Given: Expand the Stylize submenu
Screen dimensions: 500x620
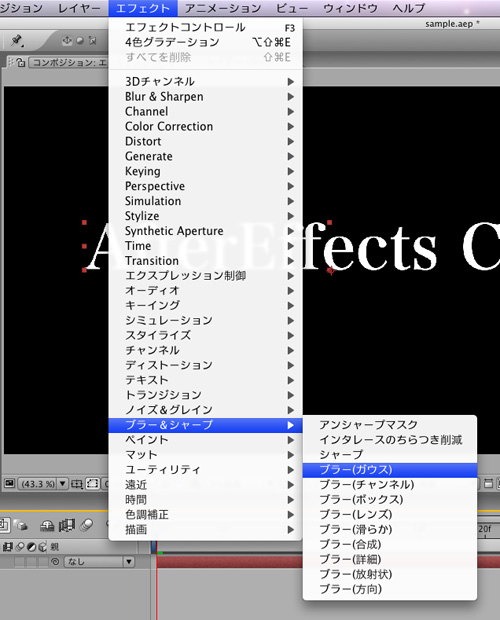Looking at the screenshot, I should point(206,216).
